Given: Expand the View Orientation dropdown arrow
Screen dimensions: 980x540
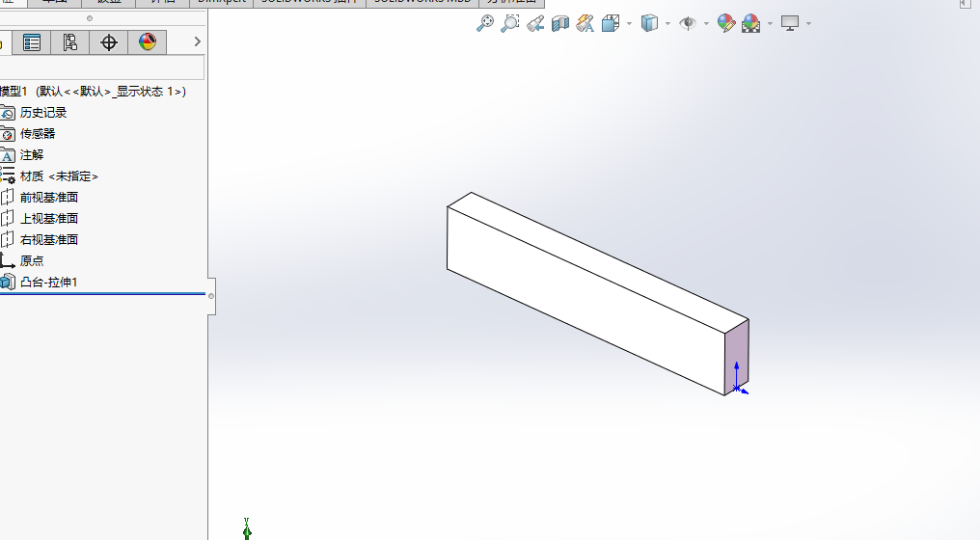Looking at the screenshot, I should (629, 24).
